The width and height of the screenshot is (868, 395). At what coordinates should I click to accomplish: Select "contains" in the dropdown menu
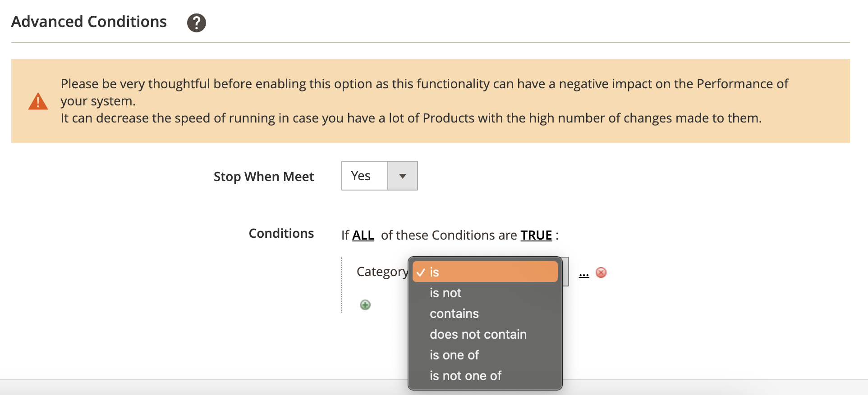point(454,313)
